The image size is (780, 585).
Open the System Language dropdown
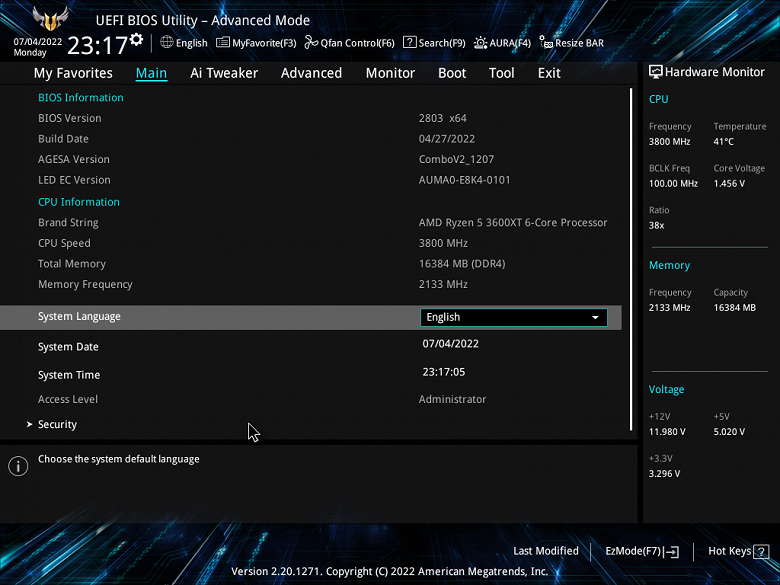click(x=513, y=317)
